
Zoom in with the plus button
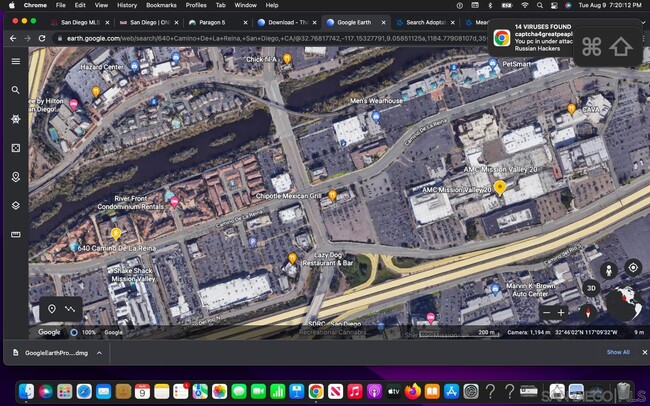pos(561,313)
